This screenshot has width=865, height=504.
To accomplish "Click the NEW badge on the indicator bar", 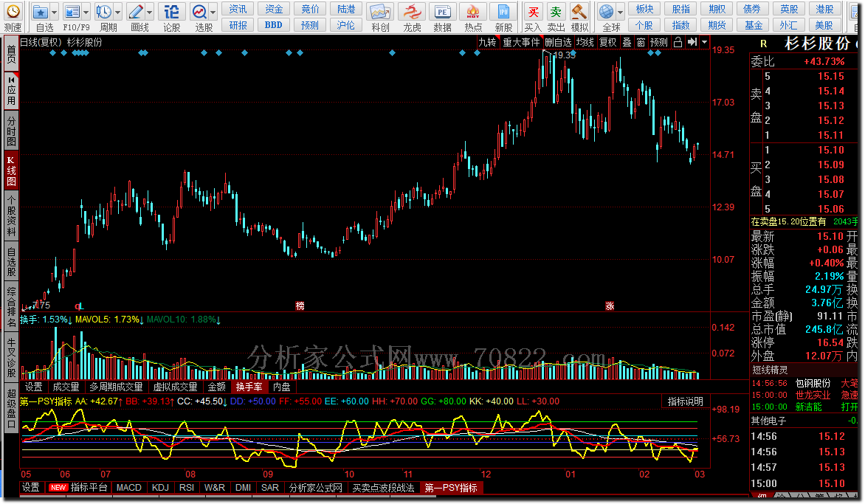I will pos(58,488).
